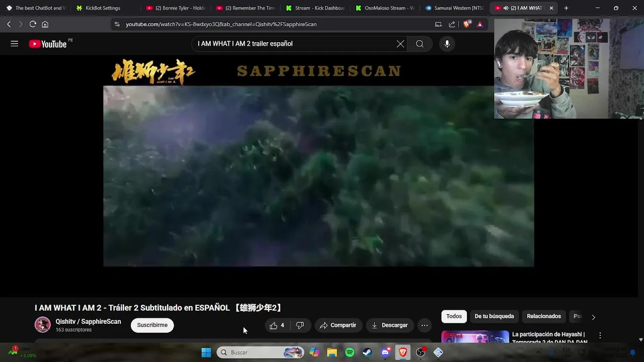Viewport: 644px width, 362px height.
Task: Switch to Remember The Time tab
Action: point(246,8)
